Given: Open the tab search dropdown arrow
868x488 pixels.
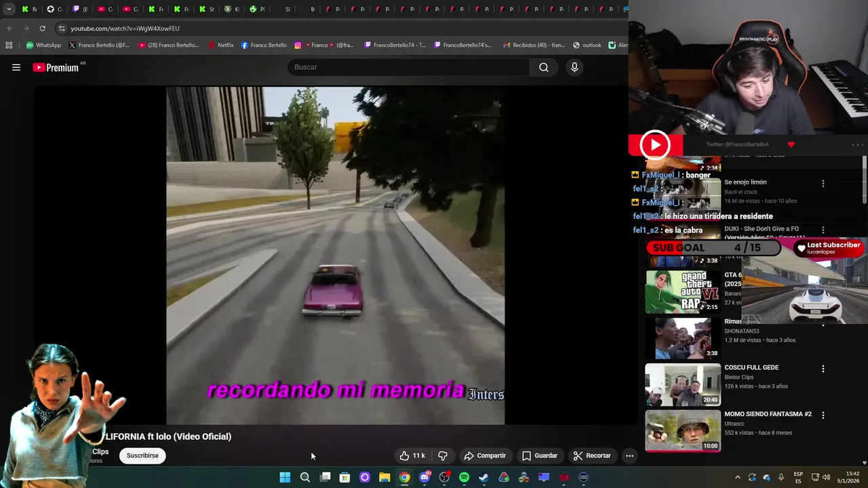Looking at the screenshot, I should click(x=9, y=9).
